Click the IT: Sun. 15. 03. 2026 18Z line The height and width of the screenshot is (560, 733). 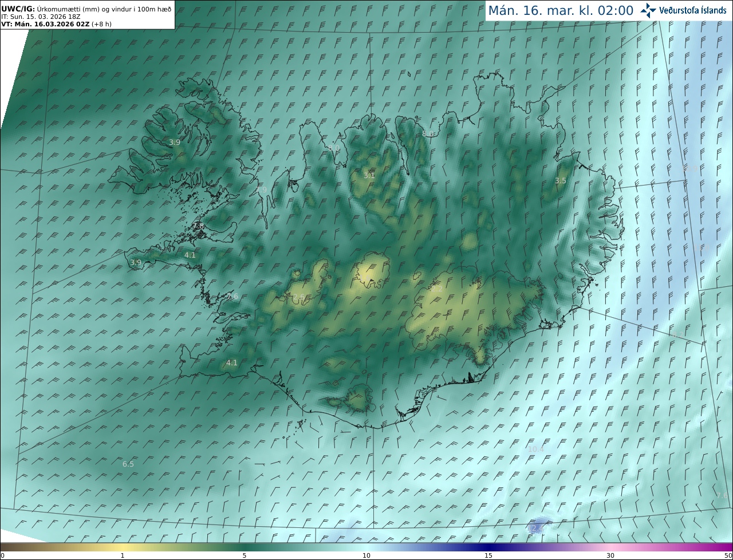coord(41,17)
